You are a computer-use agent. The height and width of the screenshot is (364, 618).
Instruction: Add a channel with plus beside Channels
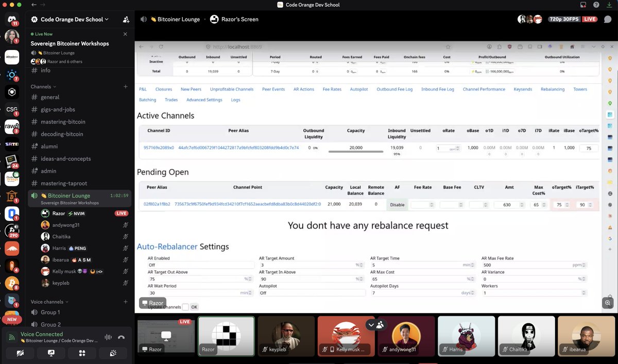[125, 86]
